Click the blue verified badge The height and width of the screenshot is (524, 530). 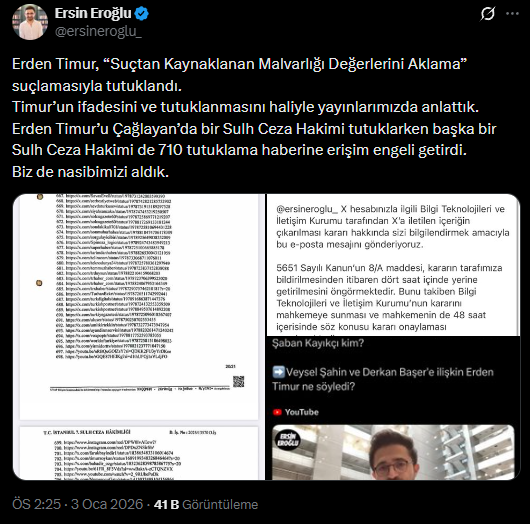pyautogui.click(x=141, y=14)
